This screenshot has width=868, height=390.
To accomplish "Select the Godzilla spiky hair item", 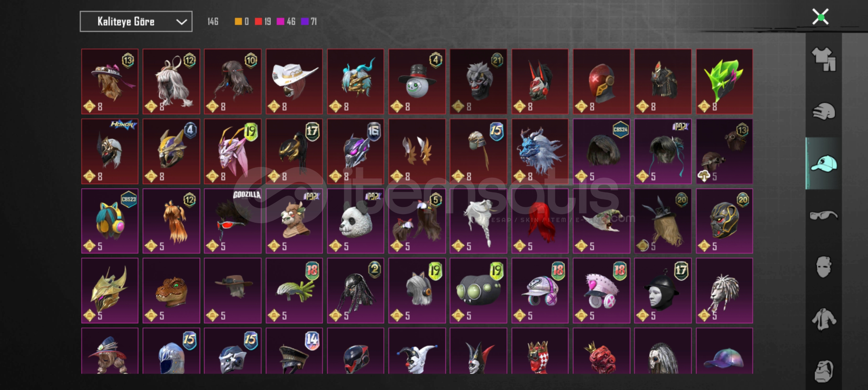I will (232, 221).
